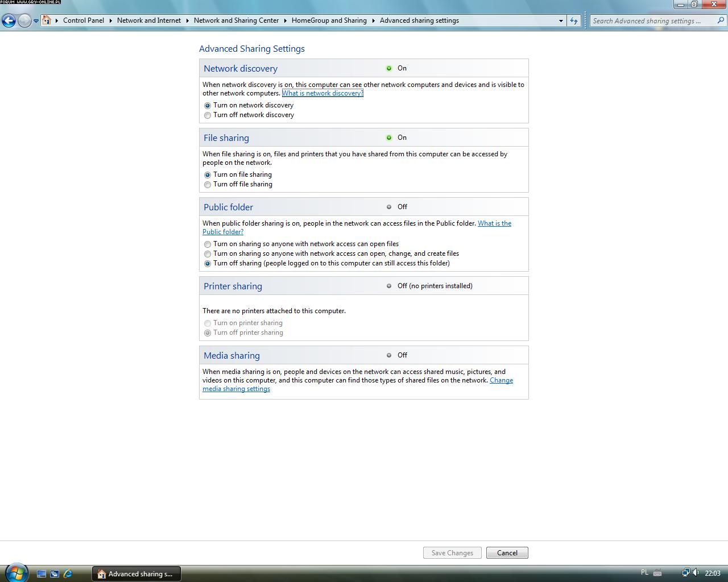Image resolution: width=728 pixels, height=582 pixels.
Task: Launch Internet Explorer from quick launch
Action: click(x=68, y=574)
